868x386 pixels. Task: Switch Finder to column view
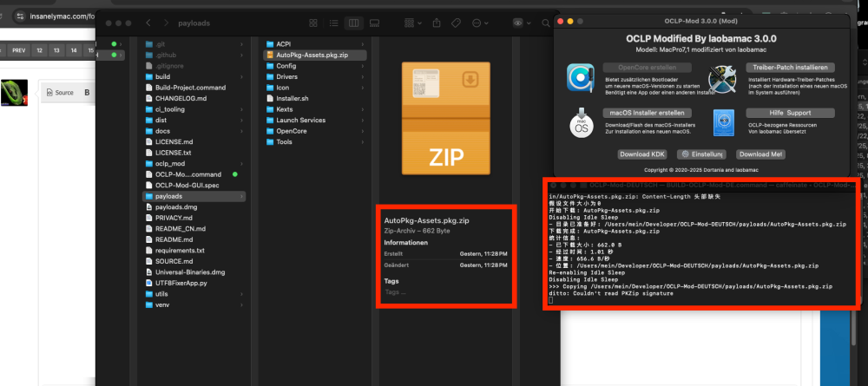(352, 23)
